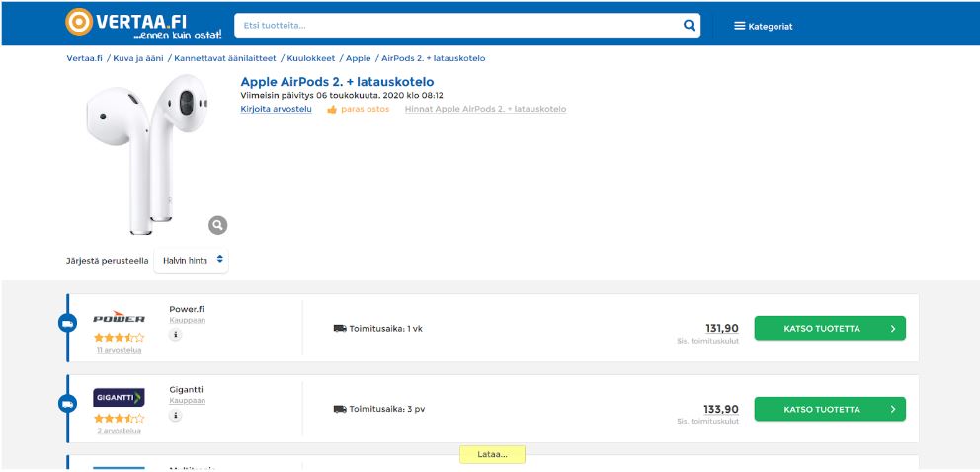Open Kuva ja ääni breadcrumb
This screenshot has height=472, width=980.
pyautogui.click(x=138, y=58)
